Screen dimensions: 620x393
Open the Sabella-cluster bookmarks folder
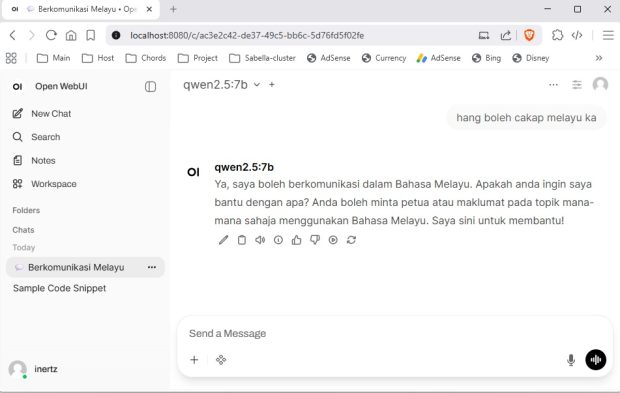(262, 58)
